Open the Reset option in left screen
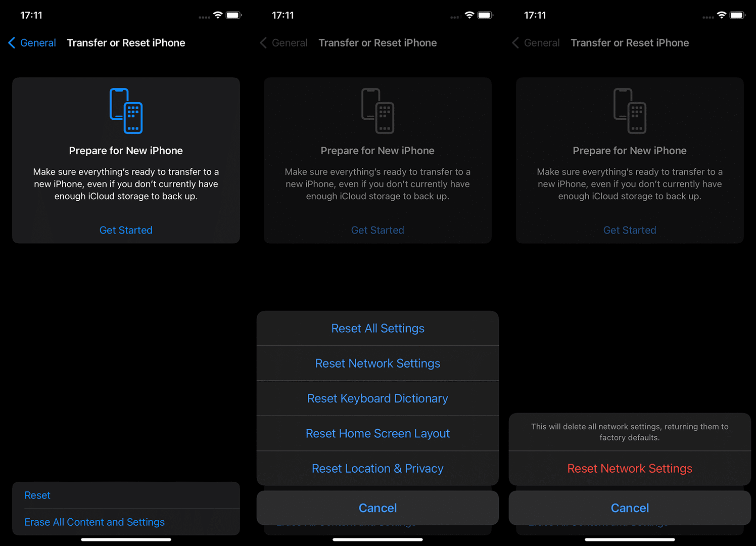This screenshot has height=546, width=756. pyautogui.click(x=126, y=495)
